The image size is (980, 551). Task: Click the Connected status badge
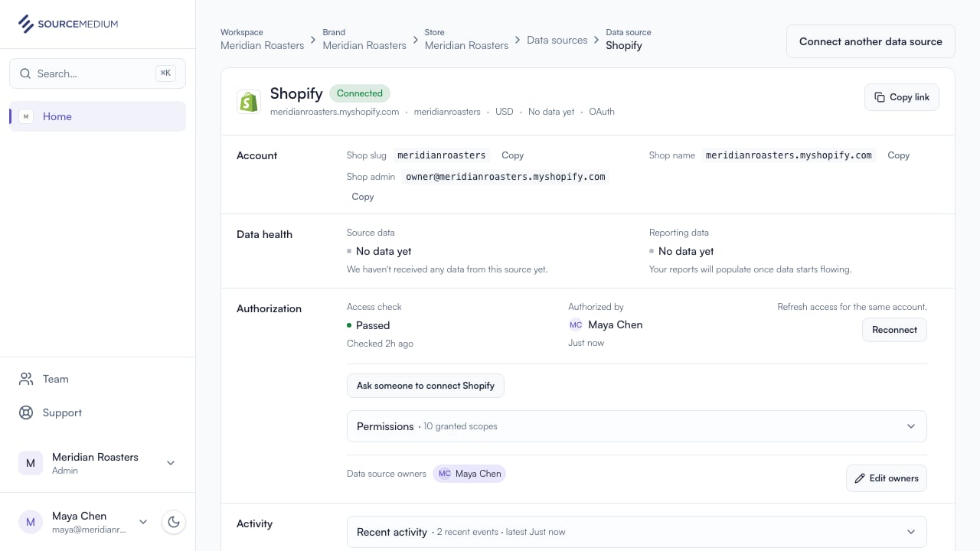360,93
